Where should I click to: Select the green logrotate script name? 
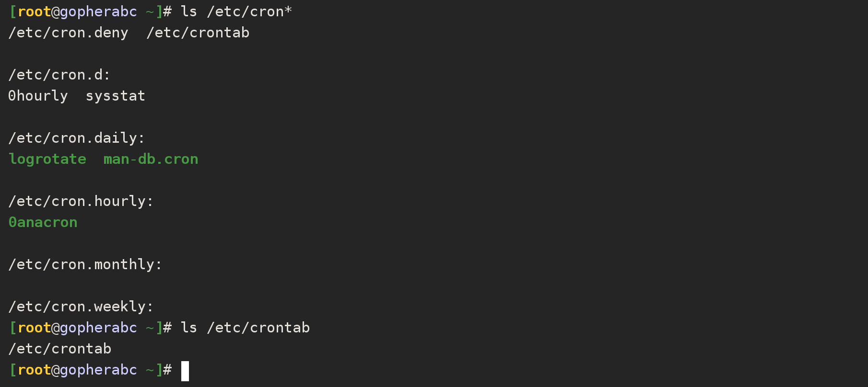[47, 159]
